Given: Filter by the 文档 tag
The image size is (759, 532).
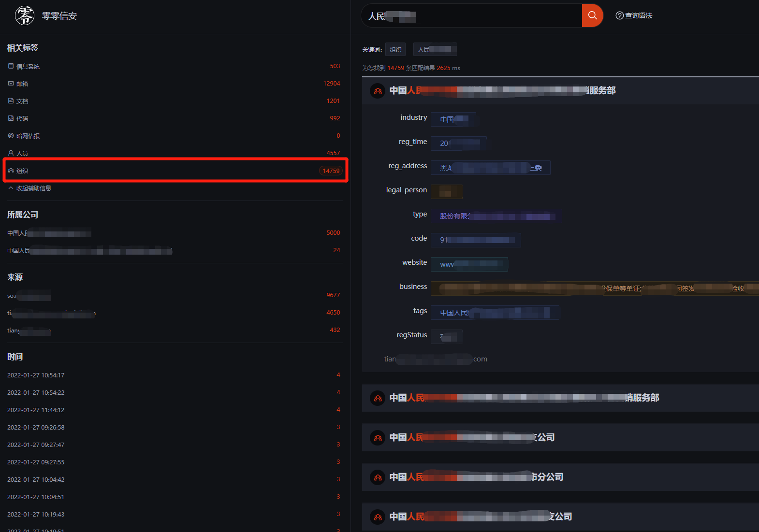Looking at the screenshot, I should point(22,101).
